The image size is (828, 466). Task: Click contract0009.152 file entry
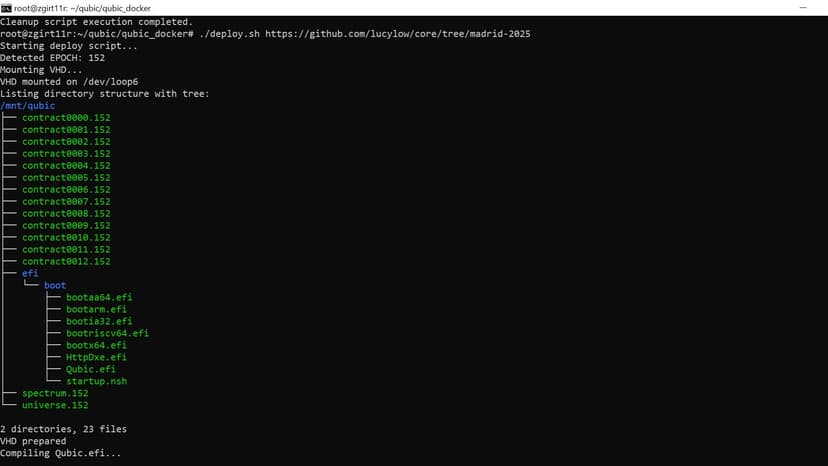(66, 226)
